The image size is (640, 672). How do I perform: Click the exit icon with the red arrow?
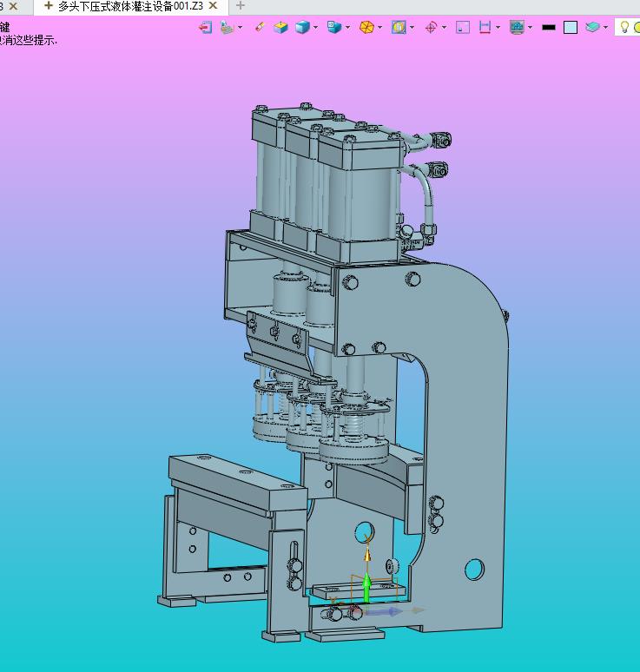pos(205,28)
